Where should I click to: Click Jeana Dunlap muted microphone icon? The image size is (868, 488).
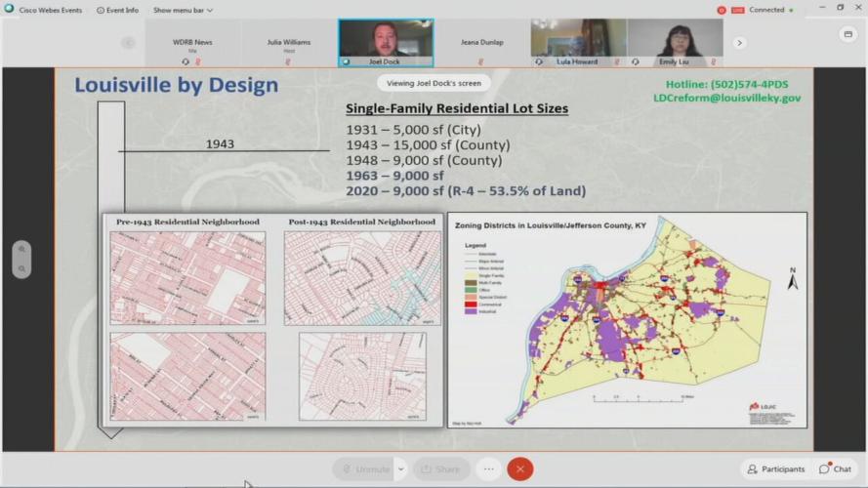click(x=480, y=61)
